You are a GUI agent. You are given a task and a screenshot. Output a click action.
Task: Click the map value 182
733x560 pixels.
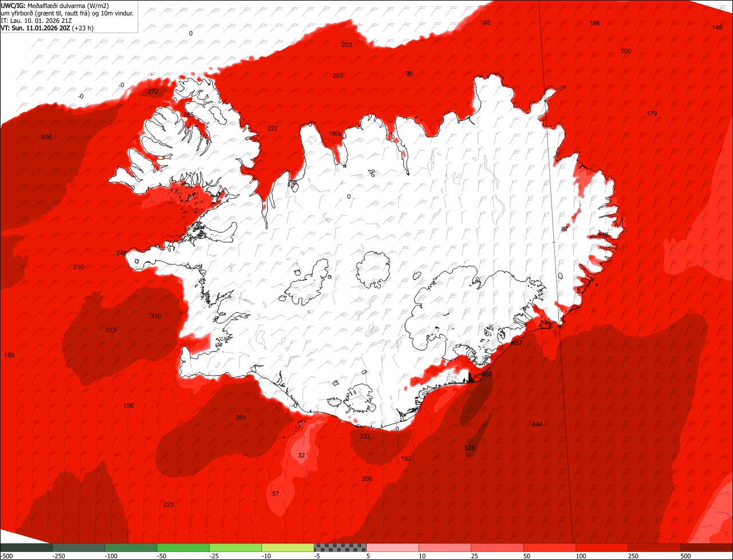coord(485,23)
